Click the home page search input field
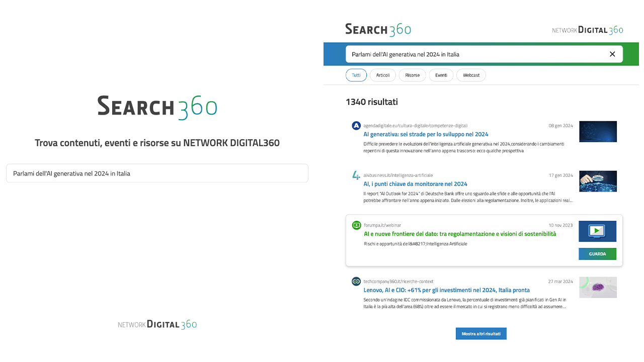This screenshot has height=362, width=644. (157, 173)
